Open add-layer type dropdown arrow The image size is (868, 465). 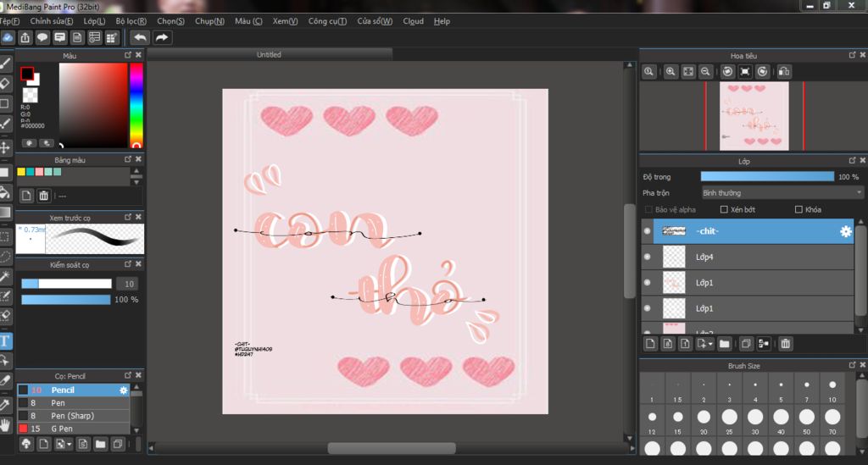pyautogui.click(x=710, y=344)
